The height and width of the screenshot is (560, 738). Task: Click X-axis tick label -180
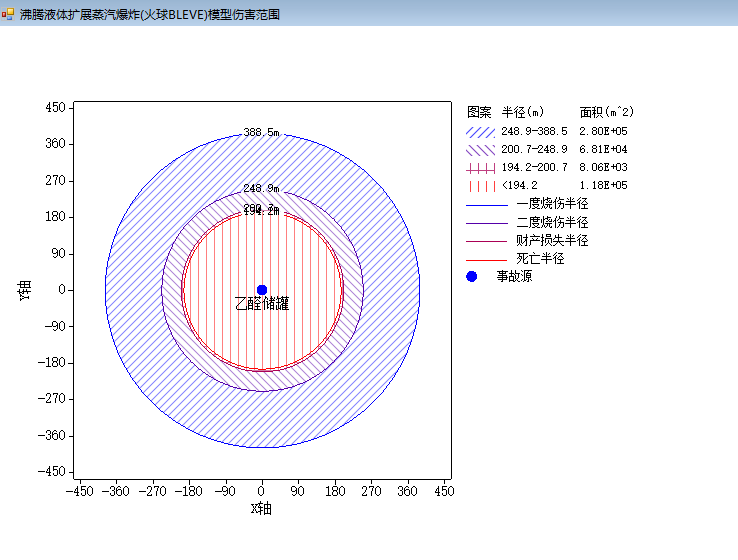tap(189, 491)
